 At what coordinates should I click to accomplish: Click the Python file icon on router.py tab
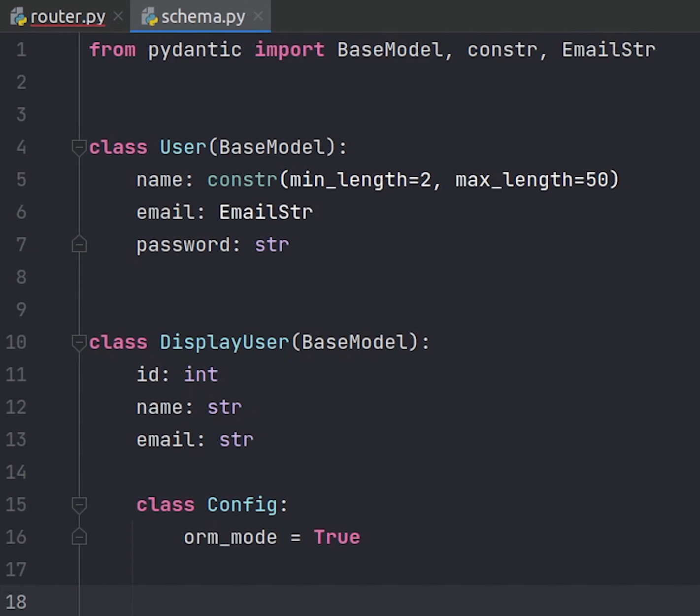18,17
